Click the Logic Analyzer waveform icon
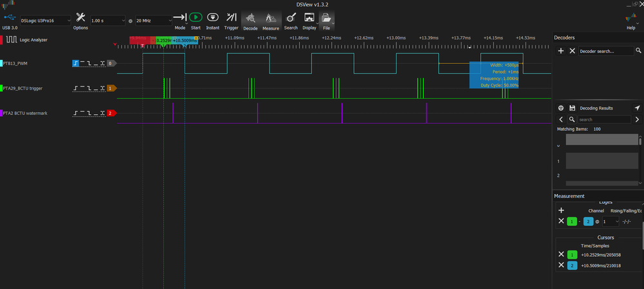This screenshot has height=289, width=644. 11,40
